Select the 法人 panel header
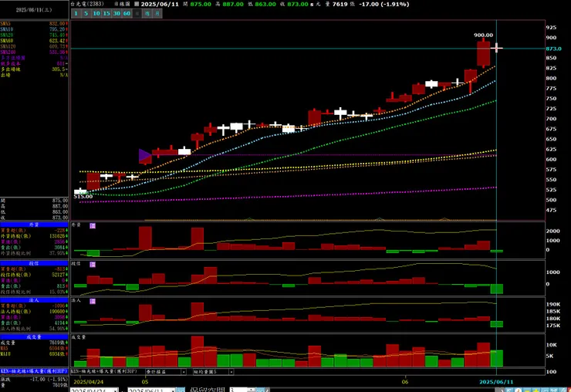The height and width of the screenshot is (392, 571). 34,300
